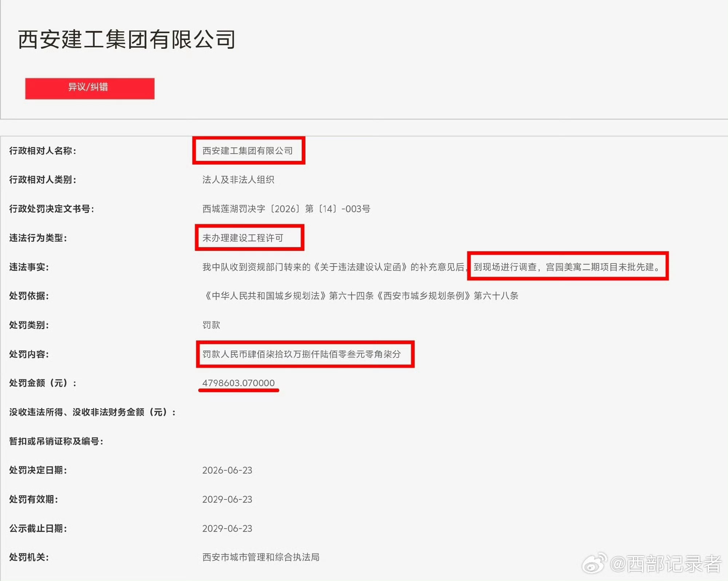Click the label 暂扣或吊销证称及编号

(x=56, y=441)
